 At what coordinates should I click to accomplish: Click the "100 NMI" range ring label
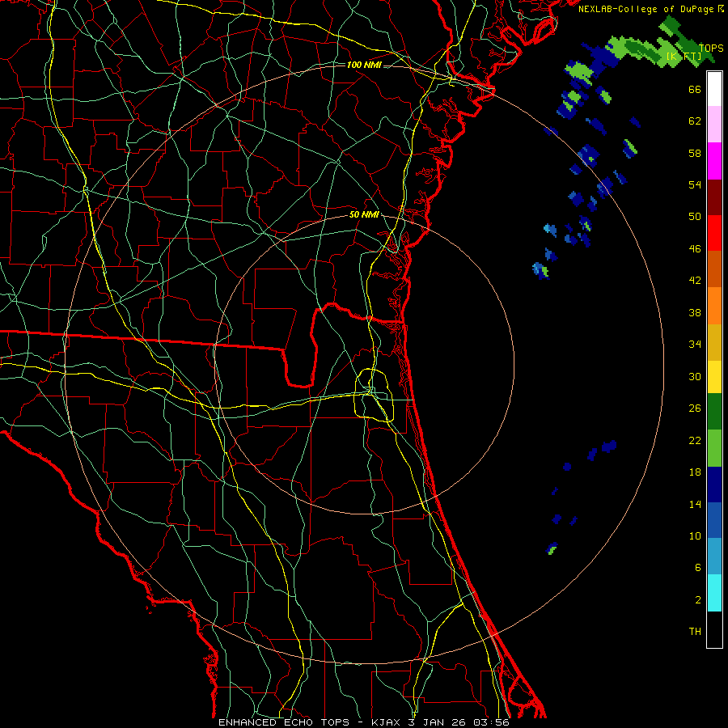pos(364,65)
